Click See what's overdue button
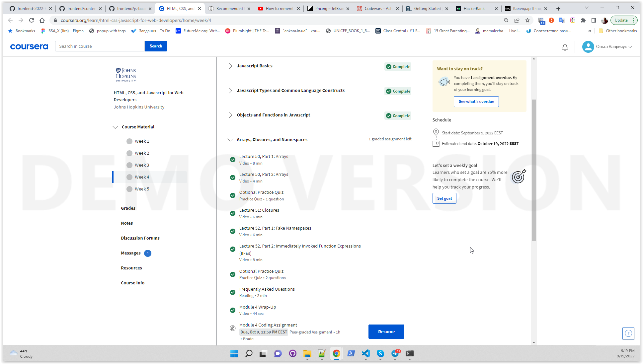643x364 pixels. click(x=476, y=101)
